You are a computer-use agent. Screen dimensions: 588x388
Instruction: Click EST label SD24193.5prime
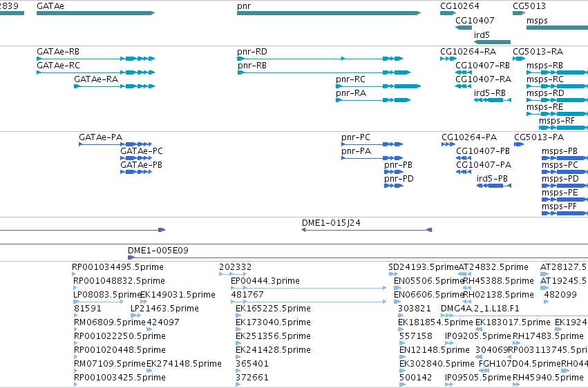(424, 267)
